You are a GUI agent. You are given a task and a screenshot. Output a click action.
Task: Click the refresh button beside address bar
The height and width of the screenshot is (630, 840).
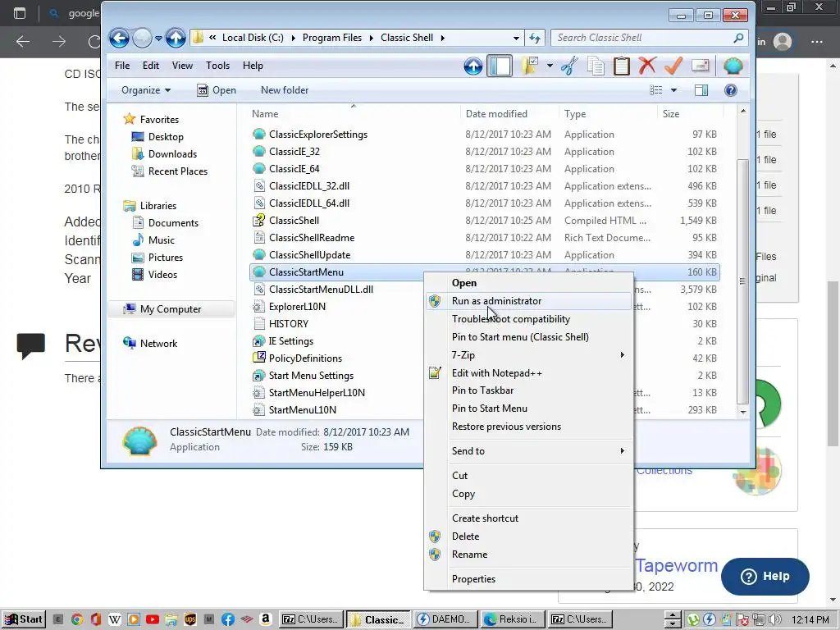535,38
